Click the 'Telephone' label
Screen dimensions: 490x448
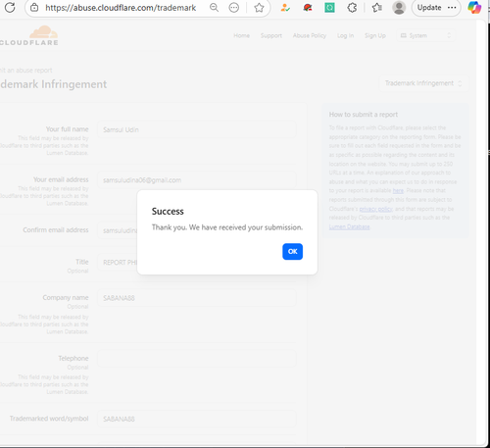(x=73, y=358)
